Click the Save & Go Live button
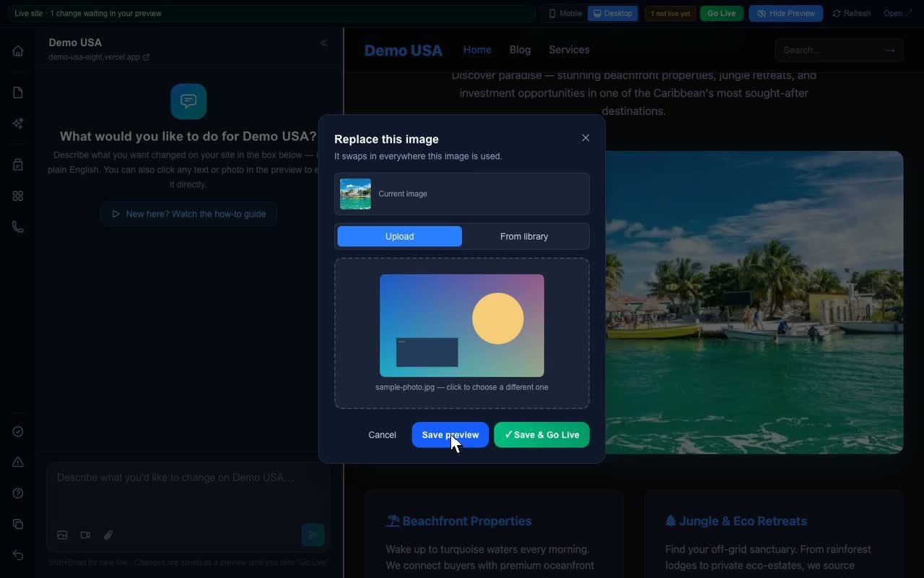This screenshot has height=578, width=924. 541,435
